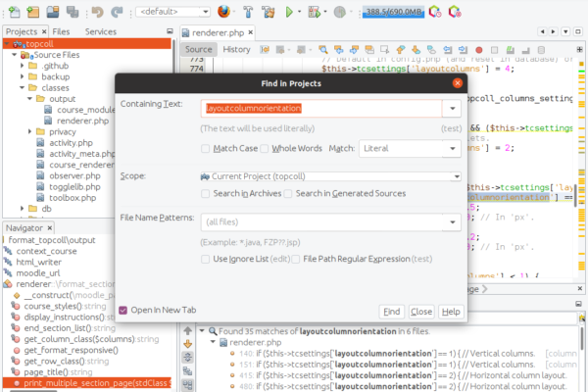
Task: Switch to the Files tab
Action: (61, 32)
